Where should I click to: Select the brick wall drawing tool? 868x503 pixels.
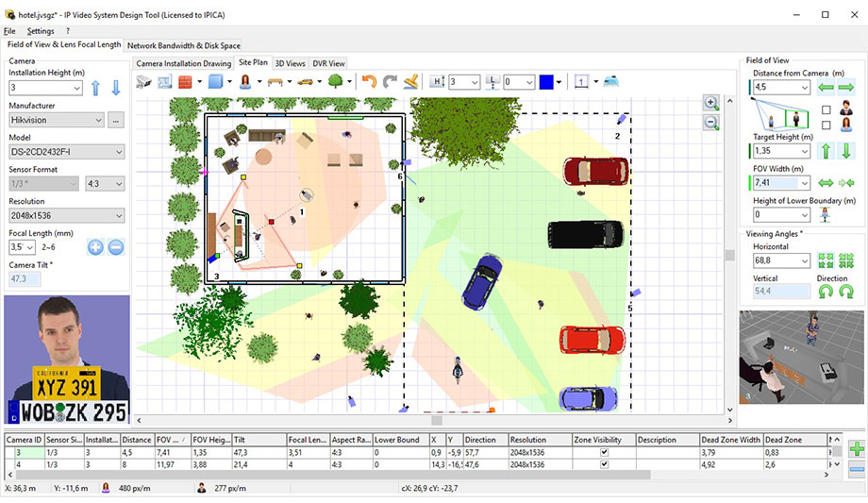click(x=185, y=82)
